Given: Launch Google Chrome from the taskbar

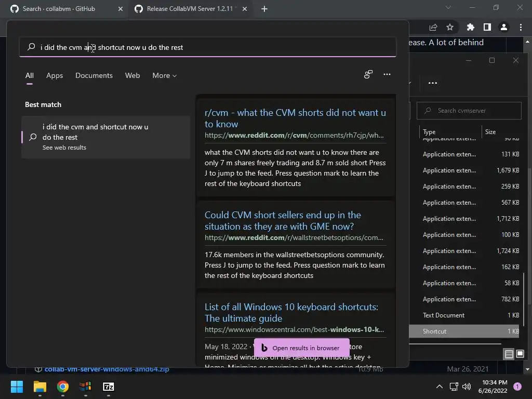Looking at the screenshot, I should pyautogui.click(x=63, y=387).
